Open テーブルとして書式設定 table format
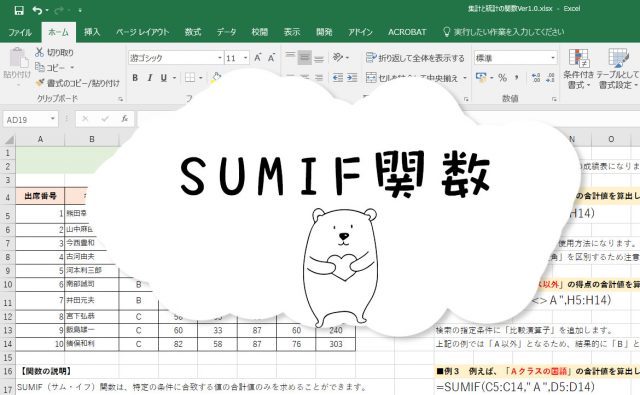Image resolution: width=640 pixels, height=395 pixels. [618, 69]
